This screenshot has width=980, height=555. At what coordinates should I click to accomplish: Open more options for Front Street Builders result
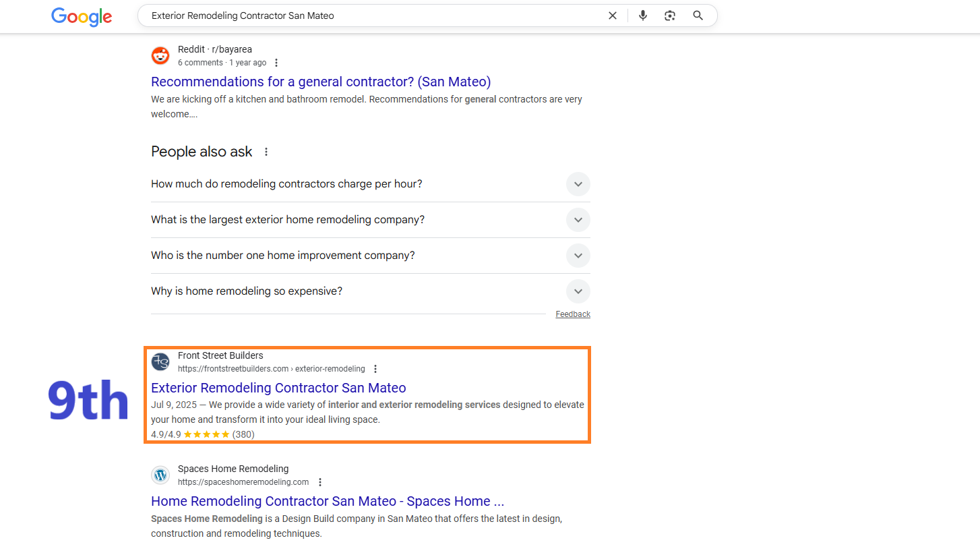coord(375,369)
